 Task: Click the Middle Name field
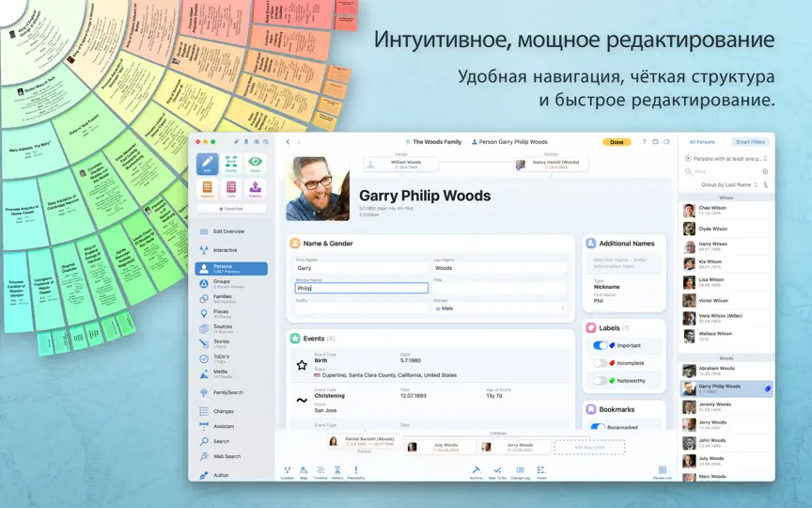tap(362, 288)
